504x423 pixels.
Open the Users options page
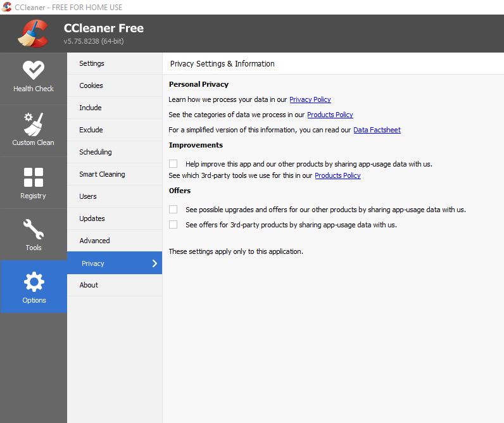pos(115,196)
